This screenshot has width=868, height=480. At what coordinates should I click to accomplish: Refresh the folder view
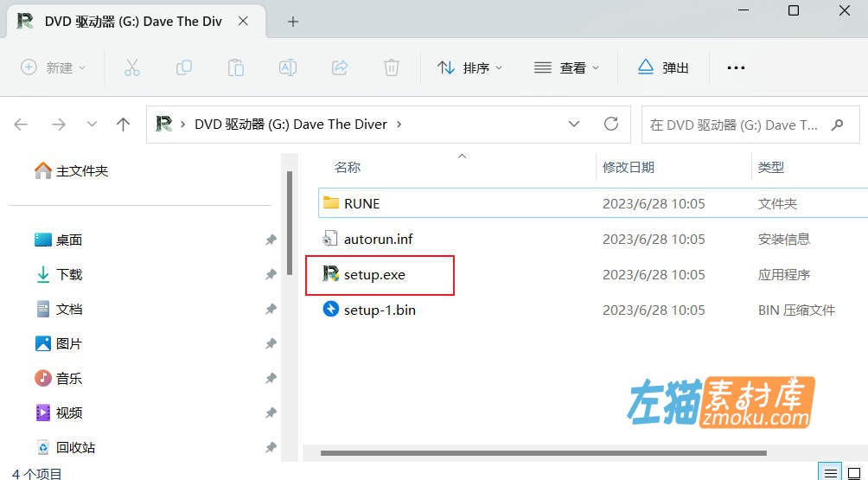[x=611, y=124]
